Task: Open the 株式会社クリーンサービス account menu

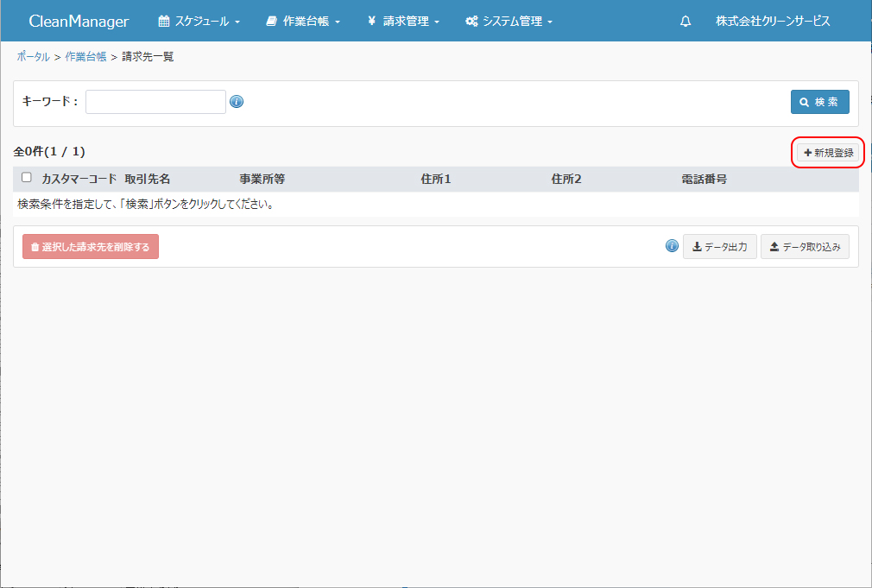Action: click(x=773, y=22)
